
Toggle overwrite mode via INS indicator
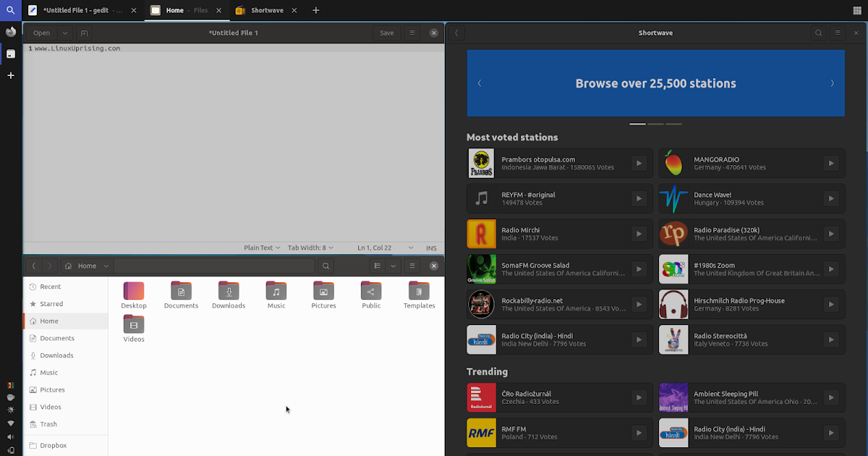point(431,248)
